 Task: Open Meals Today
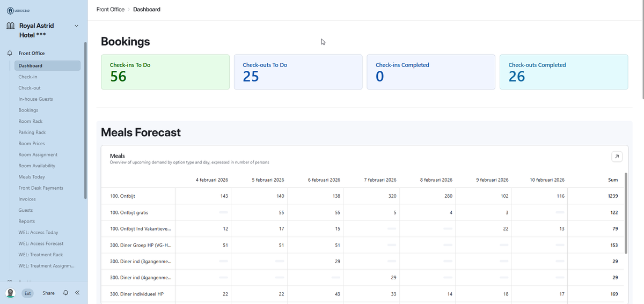(32, 177)
